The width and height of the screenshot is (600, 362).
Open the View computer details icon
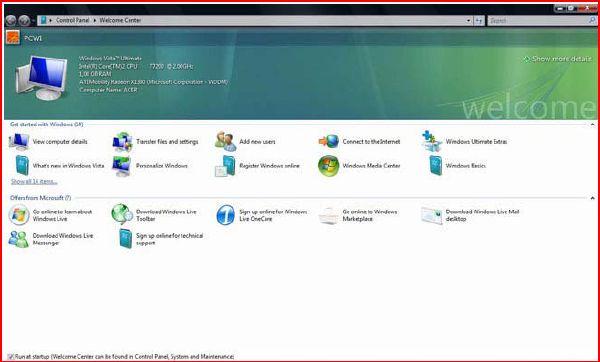19,142
